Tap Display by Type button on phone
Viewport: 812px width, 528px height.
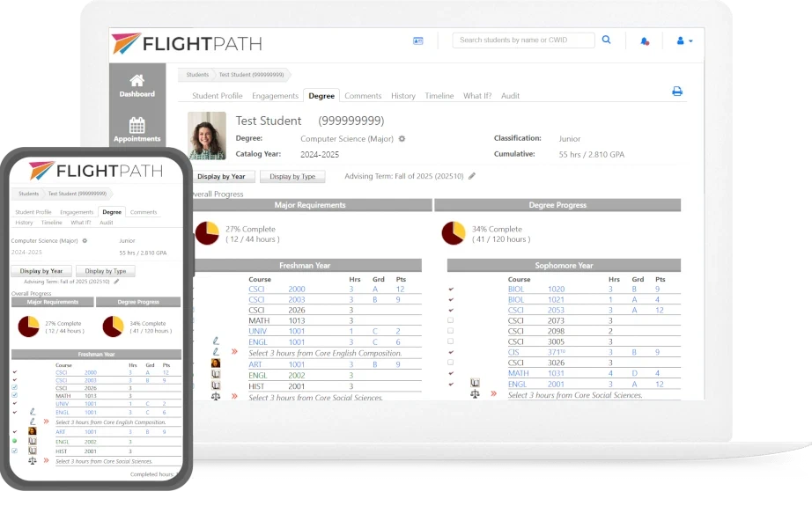tap(106, 271)
